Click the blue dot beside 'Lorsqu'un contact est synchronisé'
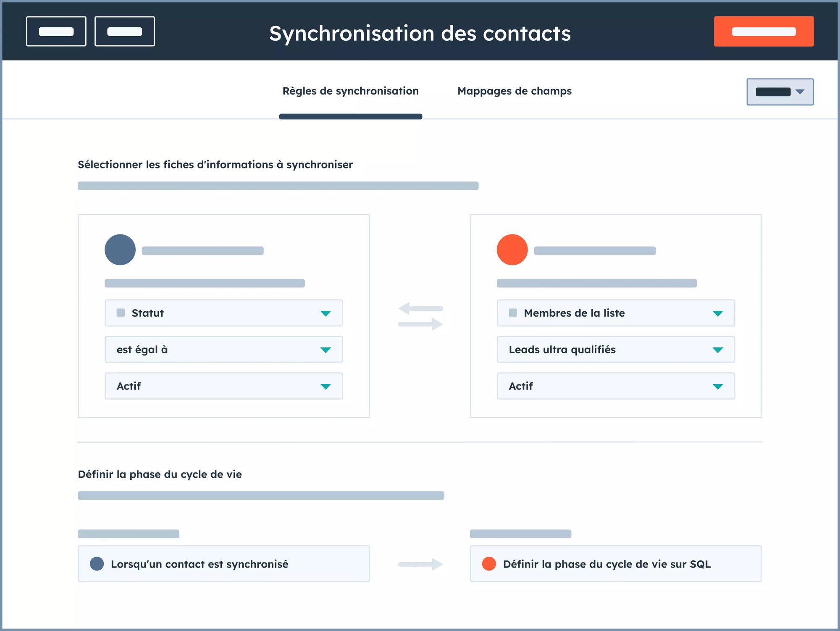The height and width of the screenshot is (631, 840). (x=97, y=564)
